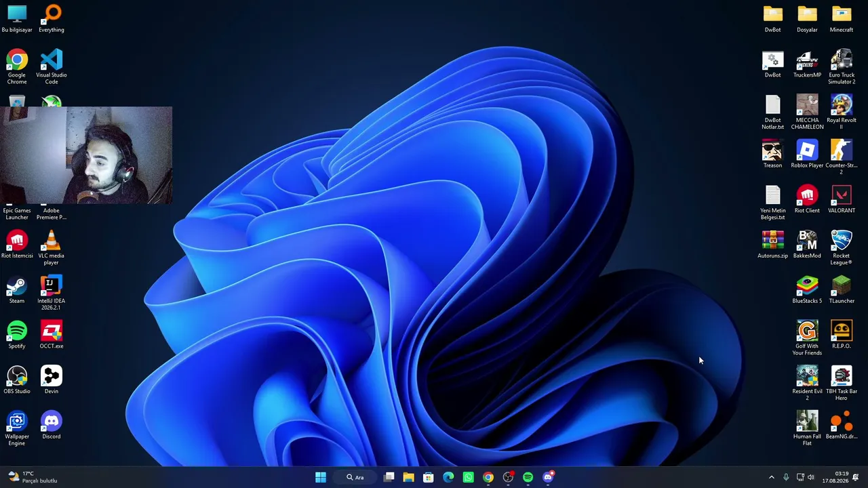Screen dimensions: 868x488
Task: Select the Human Fall Flat shortcut
Action: pos(807,429)
